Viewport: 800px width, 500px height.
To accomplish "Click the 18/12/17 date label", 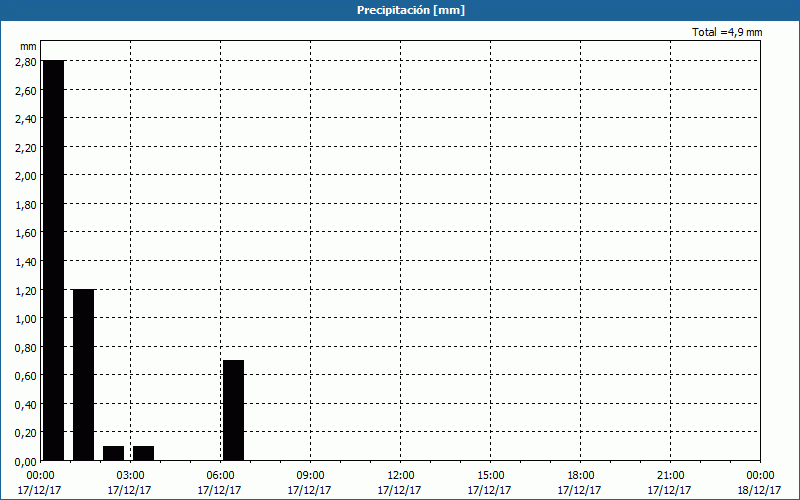I will (760, 490).
